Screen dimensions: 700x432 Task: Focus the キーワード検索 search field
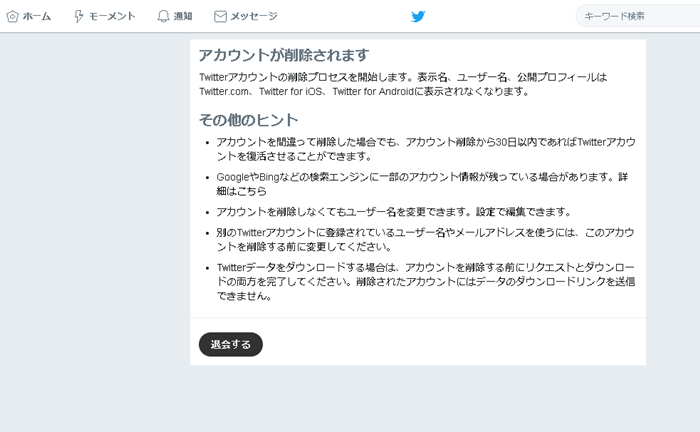638,17
